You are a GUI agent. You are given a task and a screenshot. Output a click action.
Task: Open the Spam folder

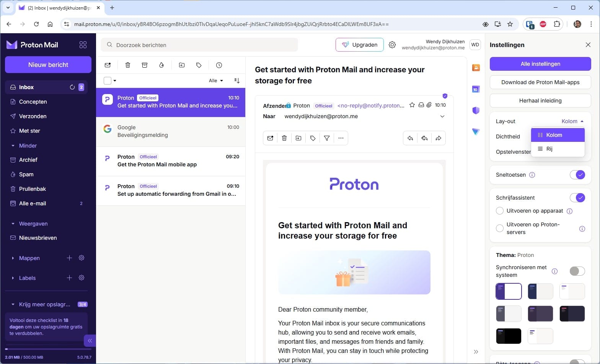pyautogui.click(x=46, y=174)
